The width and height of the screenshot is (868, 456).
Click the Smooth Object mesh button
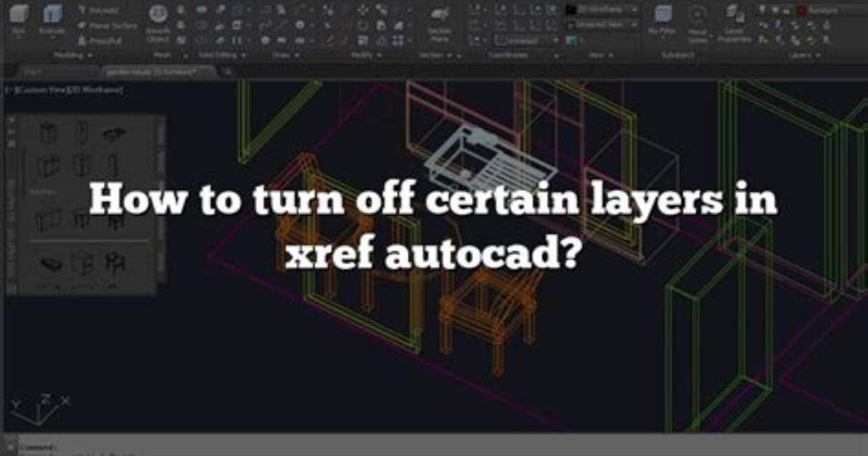157,24
